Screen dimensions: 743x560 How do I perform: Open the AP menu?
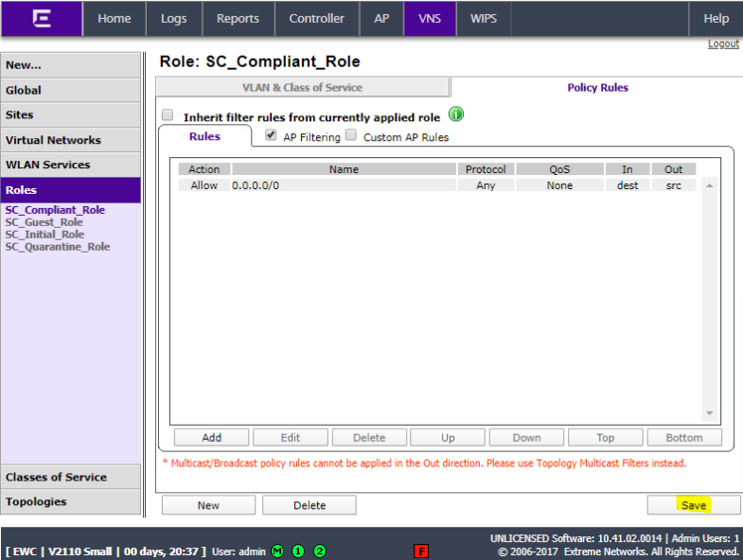point(381,19)
